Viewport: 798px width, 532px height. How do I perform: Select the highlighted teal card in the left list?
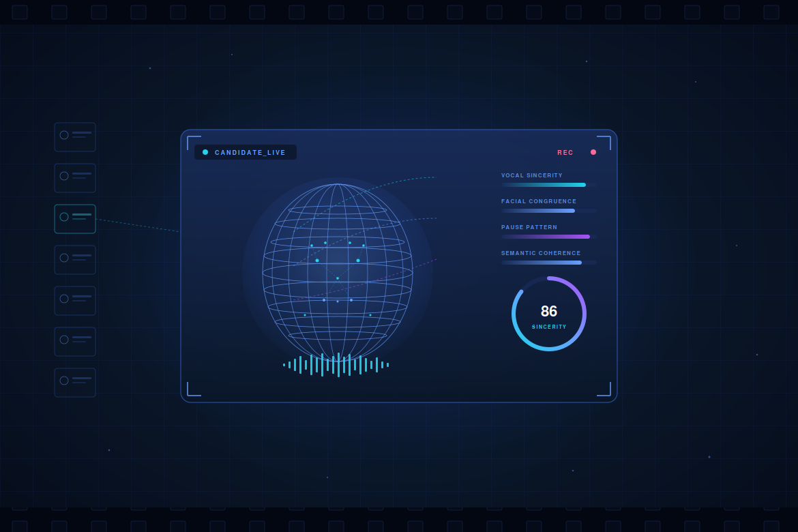[x=75, y=219]
